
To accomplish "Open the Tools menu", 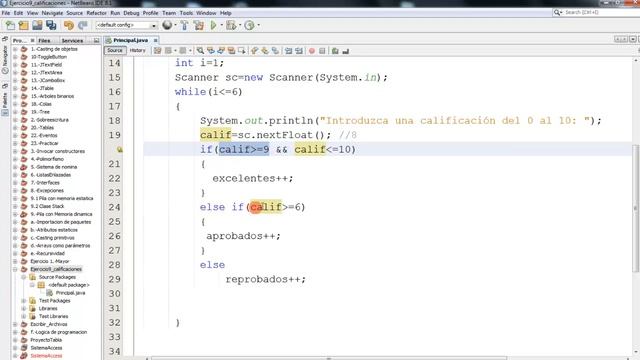I will tap(186, 13).
